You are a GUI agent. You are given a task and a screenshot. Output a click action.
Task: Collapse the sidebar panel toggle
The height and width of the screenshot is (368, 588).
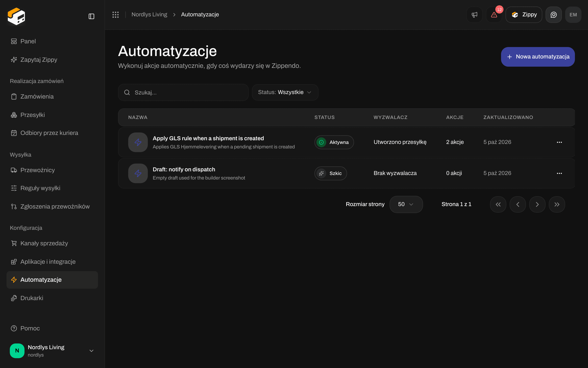pyautogui.click(x=91, y=16)
